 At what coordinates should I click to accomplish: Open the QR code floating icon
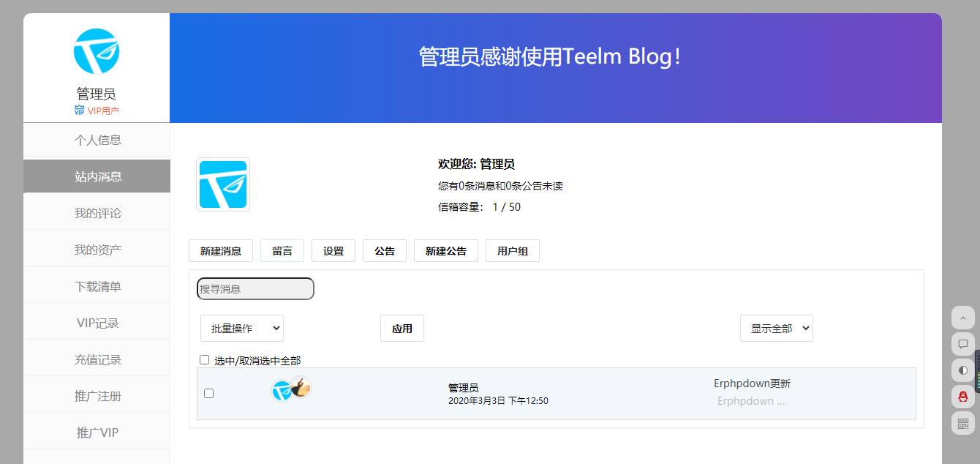(962, 423)
